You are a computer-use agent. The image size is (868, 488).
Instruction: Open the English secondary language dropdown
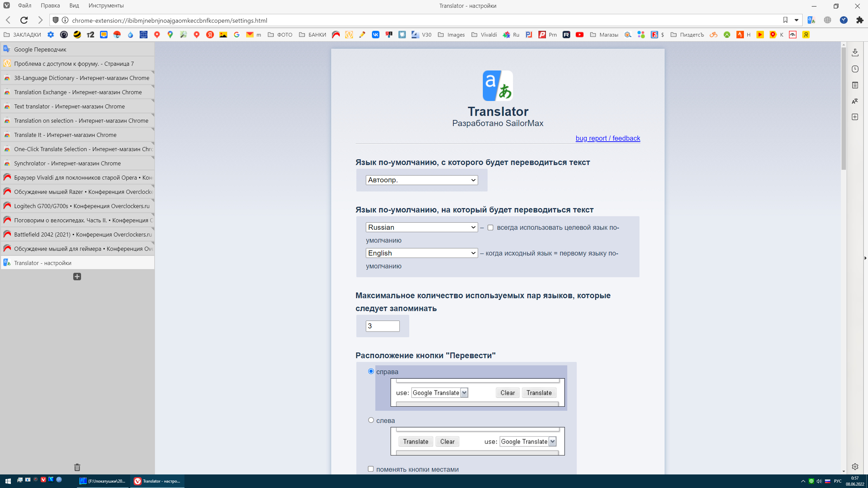[421, 253]
